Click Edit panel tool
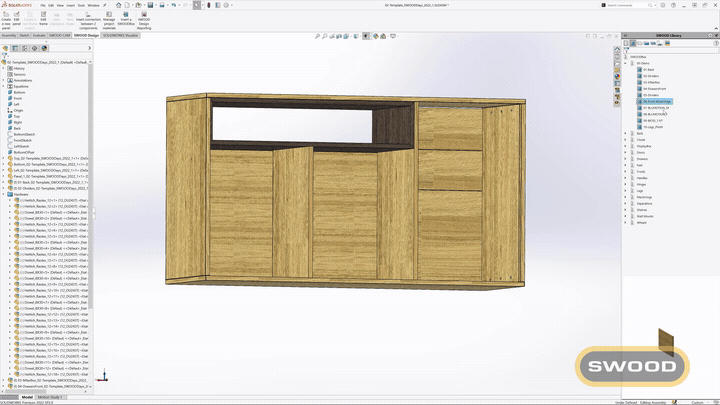This screenshot has height=405, width=720. [x=17, y=18]
